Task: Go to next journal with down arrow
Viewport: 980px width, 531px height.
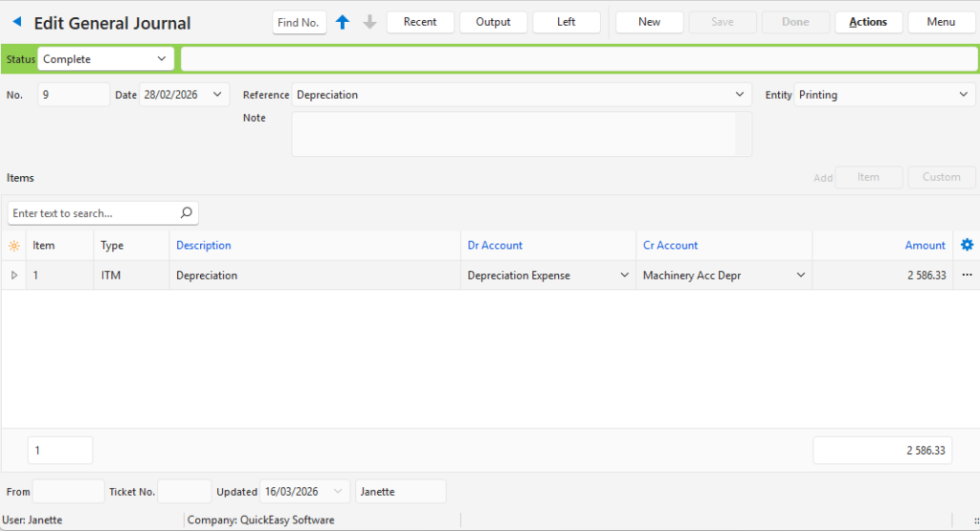Action: point(370,22)
